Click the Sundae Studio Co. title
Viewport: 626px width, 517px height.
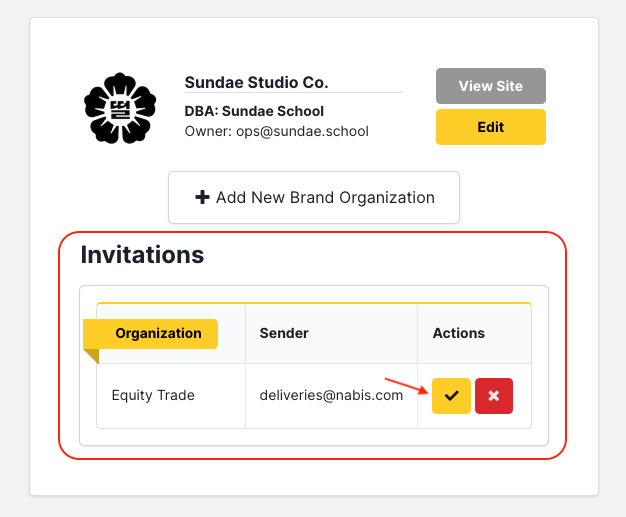[256, 82]
